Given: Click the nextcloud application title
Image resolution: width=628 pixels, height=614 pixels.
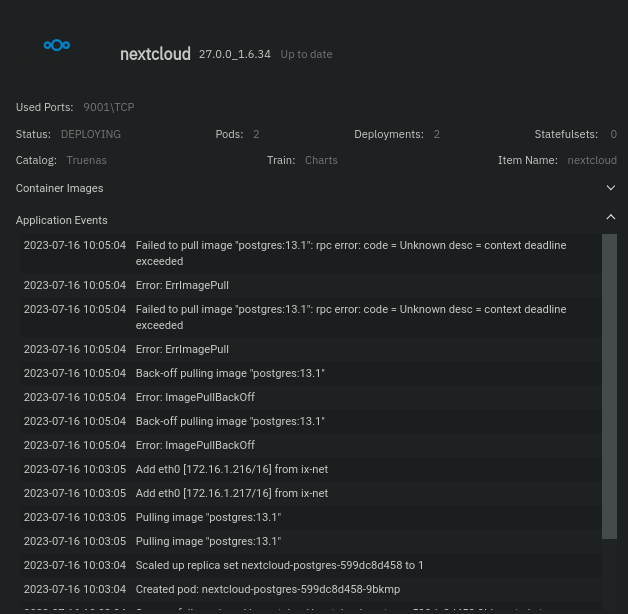Looking at the screenshot, I should coord(155,54).
